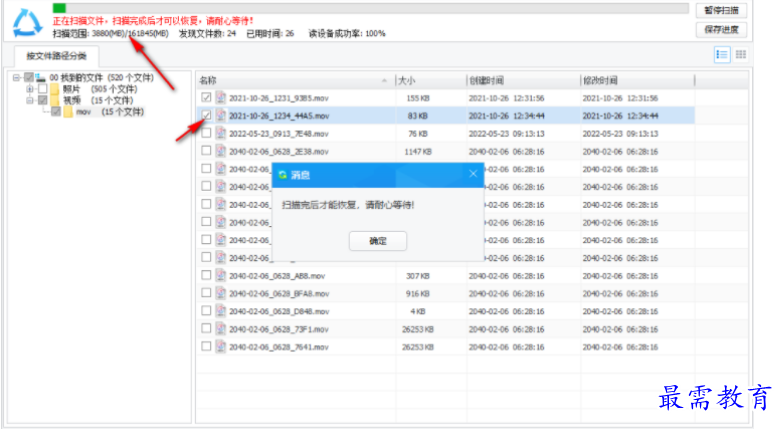Click the file icon of 2040-02-06_0628_D848.mov
Image resolution: width=780 pixels, height=429 pixels.
pyautogui.click(x=221, y=312)
